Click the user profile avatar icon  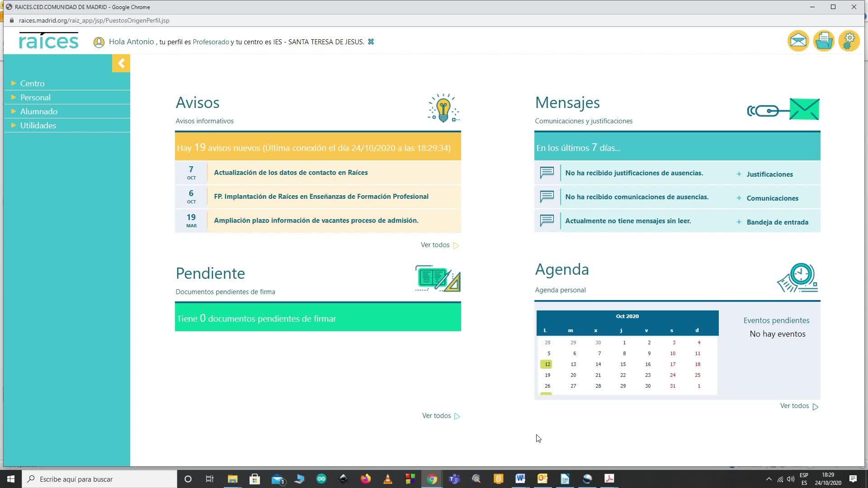click(99, 42)
